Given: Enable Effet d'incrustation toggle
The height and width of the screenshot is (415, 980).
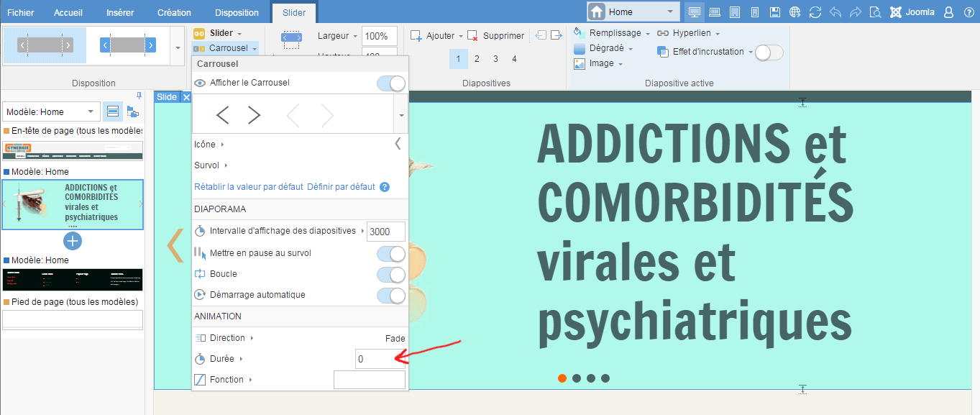Looking at the screenshot, I should [769, 53].
